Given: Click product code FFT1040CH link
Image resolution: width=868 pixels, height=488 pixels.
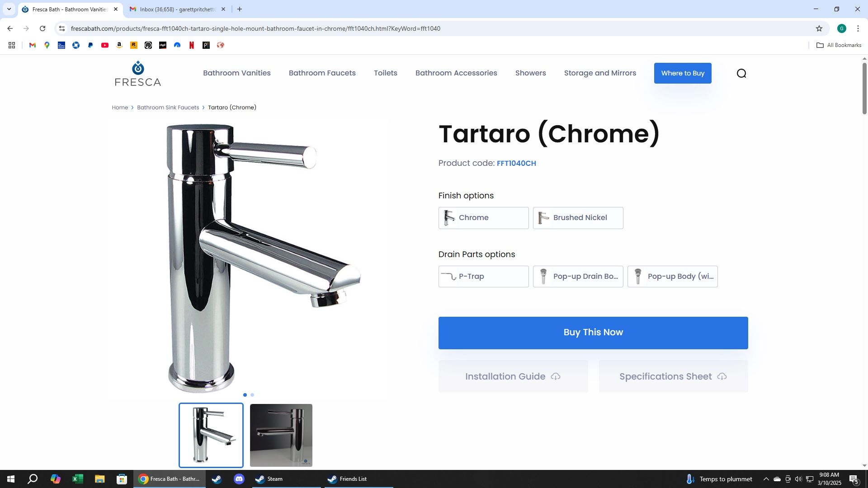Looking at the screenshot, I should [516, 164].
